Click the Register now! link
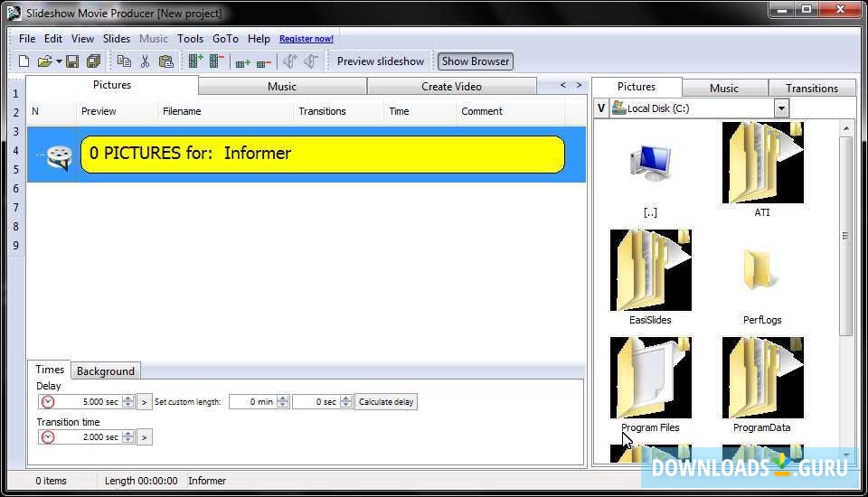 pyautogui.click(x=307, y=39)
